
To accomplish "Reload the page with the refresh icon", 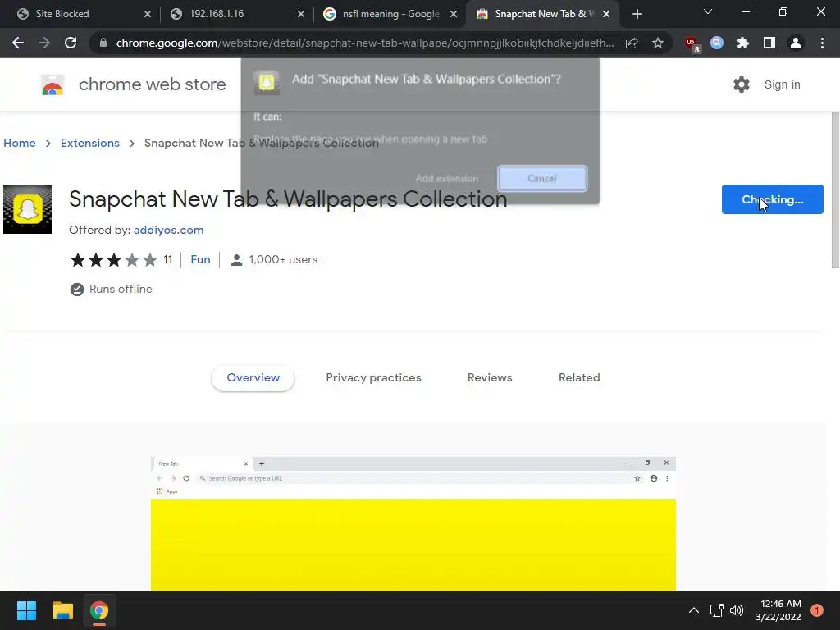I will click(x=71, y=43).
